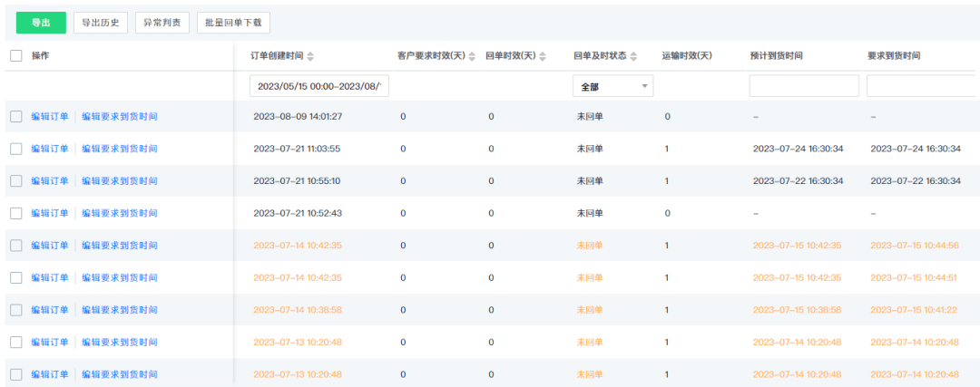Focus the filter box under 预计到货时间
This screenshot has height=387, width=980.
click(x=804, y=86)
